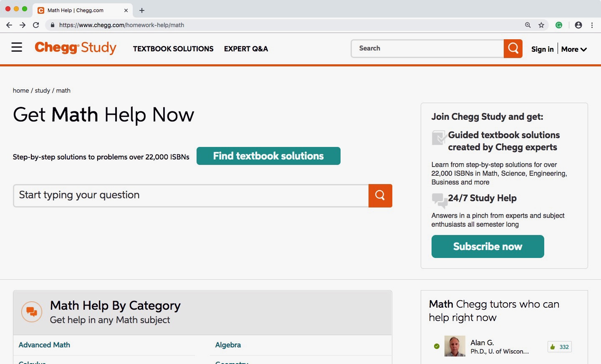Viewport: 601px width, 364px height.
Task: Click the Join Chegg Study and get heading
Action: [x=487, y=117]
